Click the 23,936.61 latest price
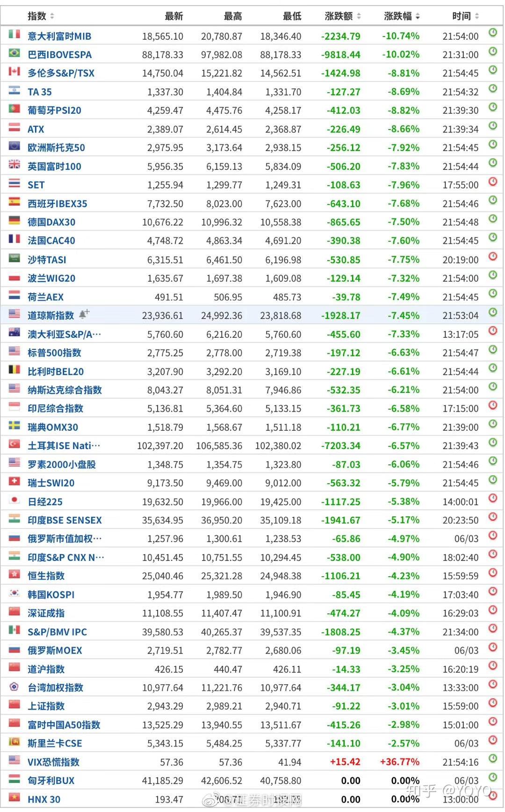The height and width of the screenshot is (812, 505). [163, 316]
